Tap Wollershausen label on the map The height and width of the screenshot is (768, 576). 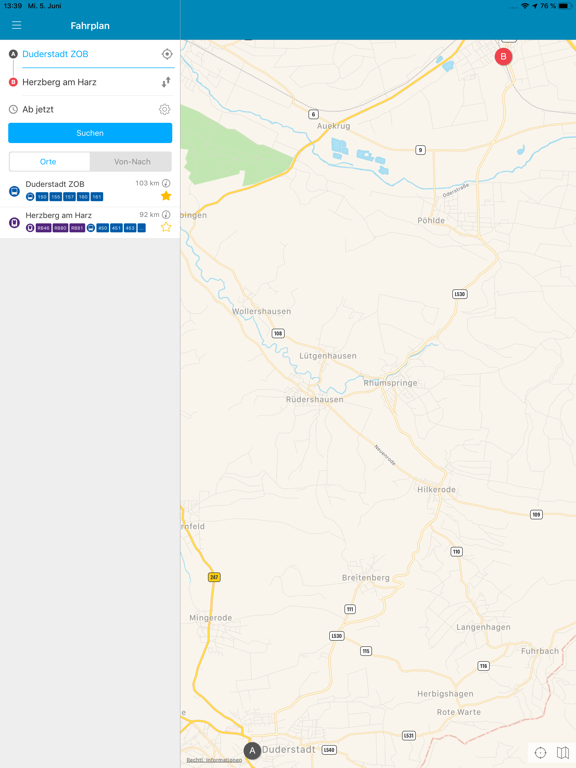coord(262,312)
